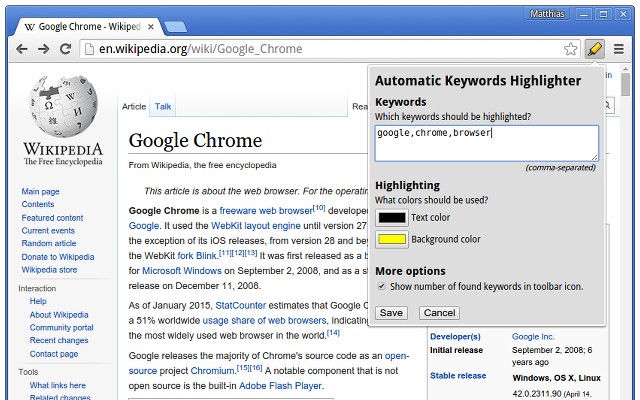The image size is (640, 400).
Task: Close the Chrome window
Action: click(x=623, y=14)
